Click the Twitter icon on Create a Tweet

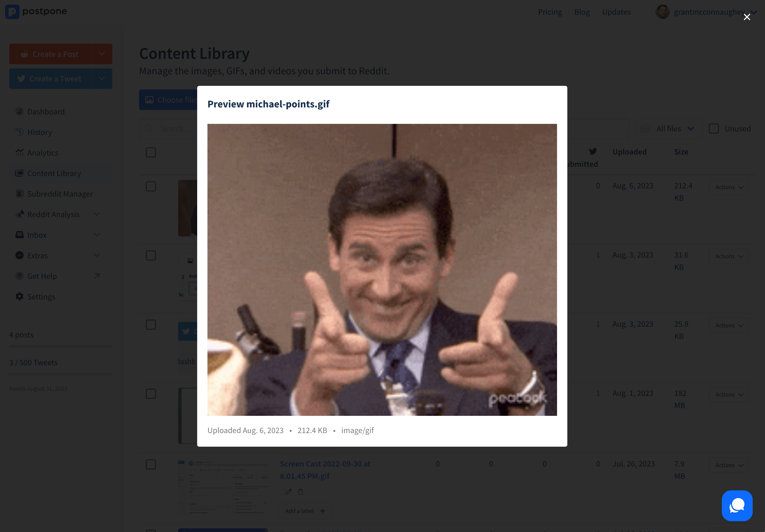21,79
